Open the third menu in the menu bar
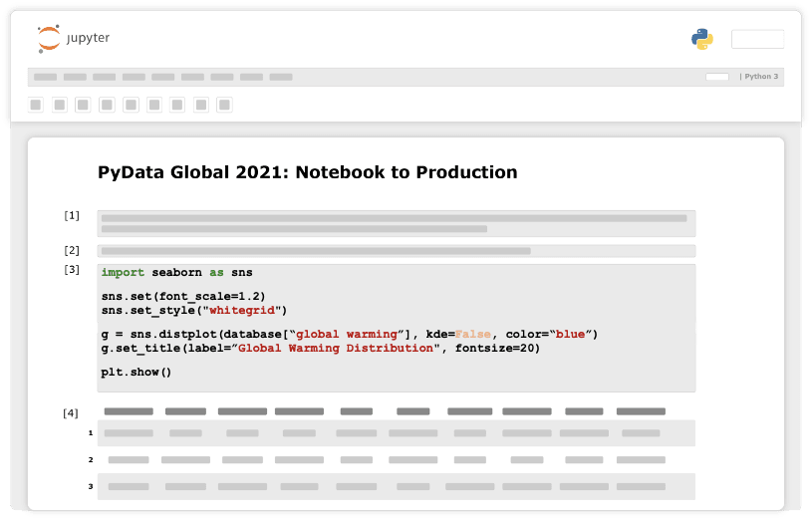The width and height of the screenshot is (812, 520). point(104,77)
